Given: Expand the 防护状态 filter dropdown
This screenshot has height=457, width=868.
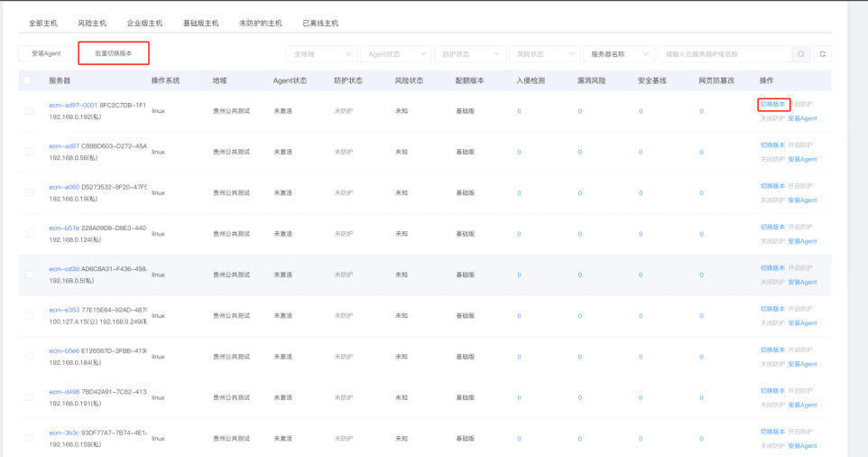Looking at the screenshot, I should coord(470,54).
